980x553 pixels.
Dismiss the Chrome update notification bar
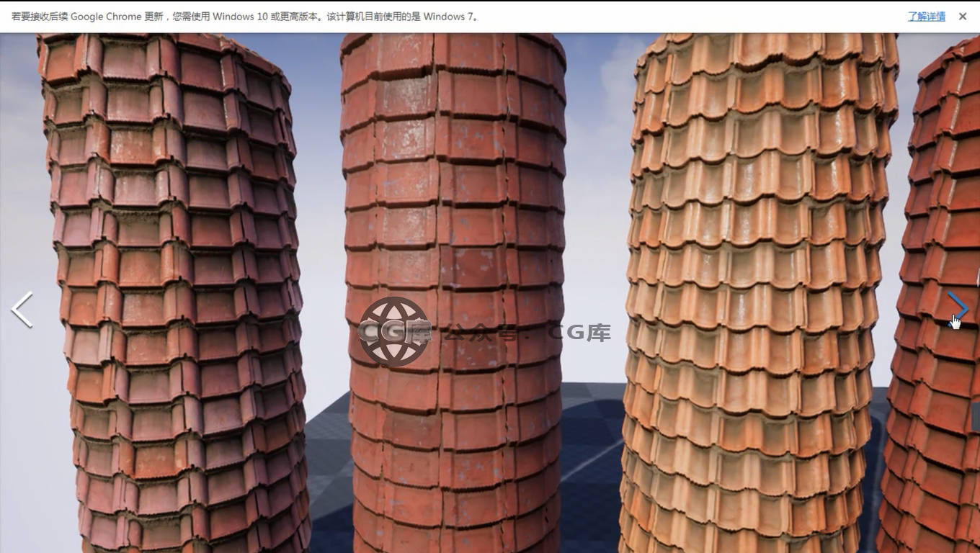(x=962, y=16)
